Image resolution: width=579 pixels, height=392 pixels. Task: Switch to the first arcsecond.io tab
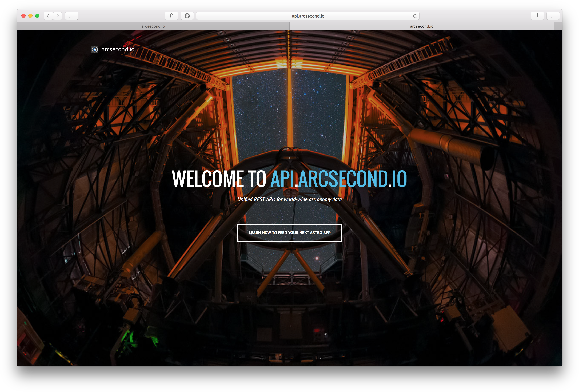click(153, 26)
